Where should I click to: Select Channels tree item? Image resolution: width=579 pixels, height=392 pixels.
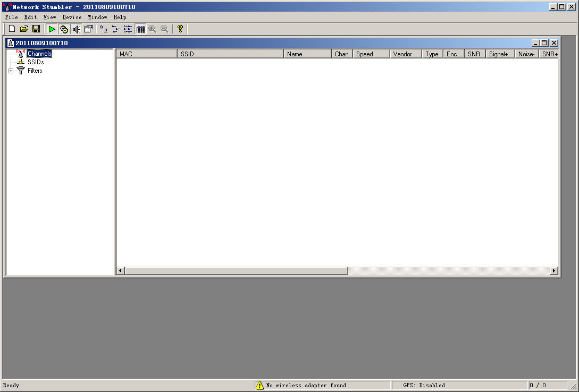[39, 54]
